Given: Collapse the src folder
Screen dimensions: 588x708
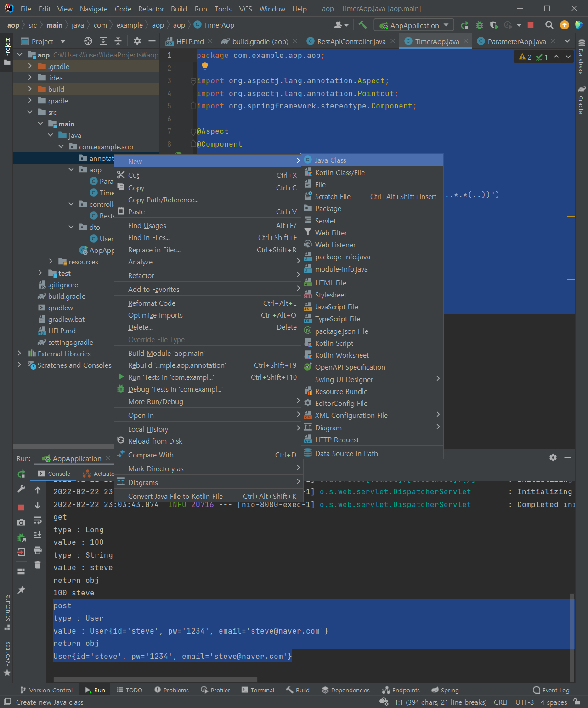Looking at the screenshot, I should point(30,112).
